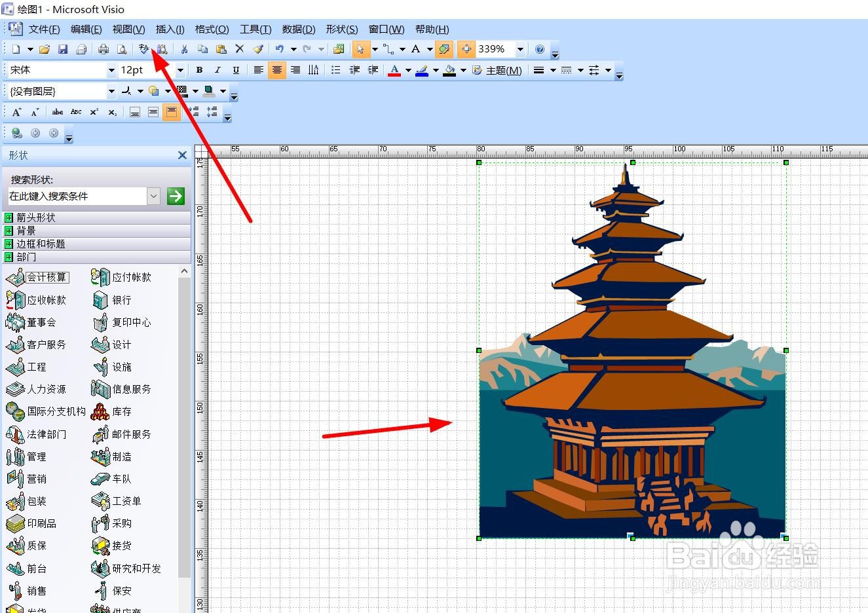
Task: Toggle italic formatting
Action: (217, 70)
